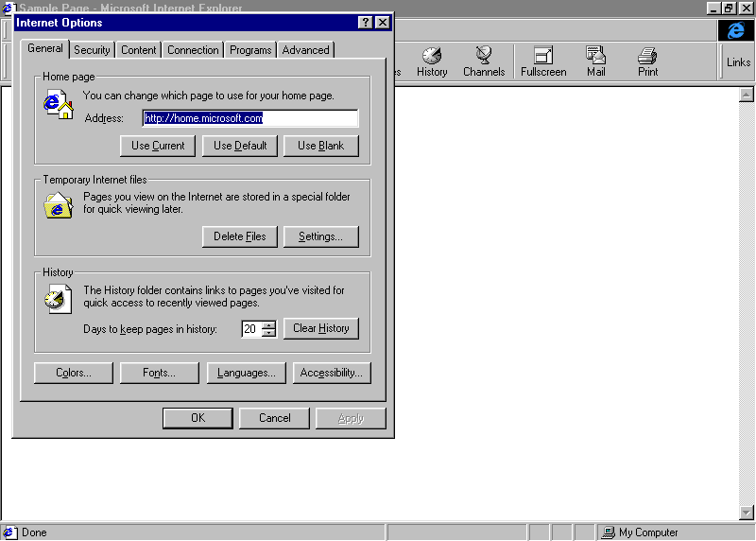Image resolution: width=756 pixels, height=541 pixels.
Task: Click the My Computer zone icon in status bar
Action: [608, 532]
